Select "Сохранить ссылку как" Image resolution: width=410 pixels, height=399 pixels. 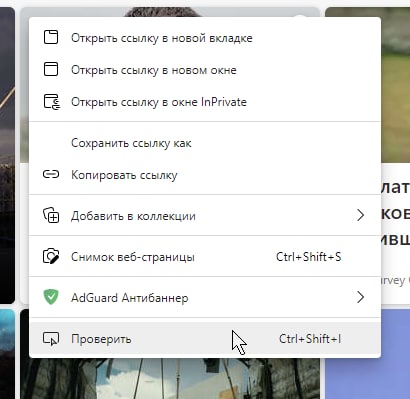tap(205, 143)
